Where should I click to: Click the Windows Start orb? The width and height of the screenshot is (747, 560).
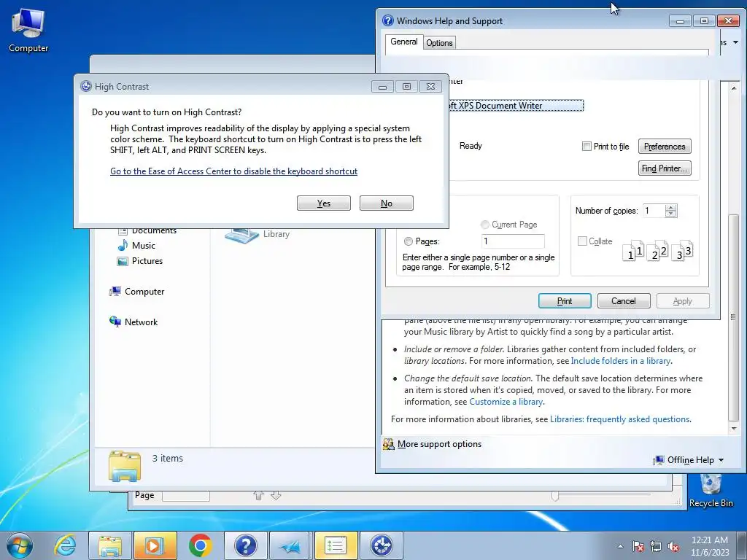[20, 545]
